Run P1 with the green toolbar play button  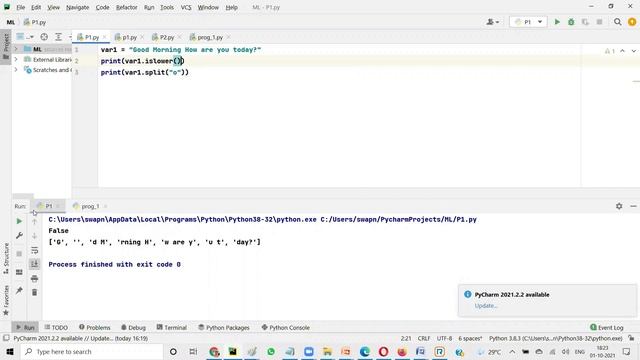coord(557,22)
